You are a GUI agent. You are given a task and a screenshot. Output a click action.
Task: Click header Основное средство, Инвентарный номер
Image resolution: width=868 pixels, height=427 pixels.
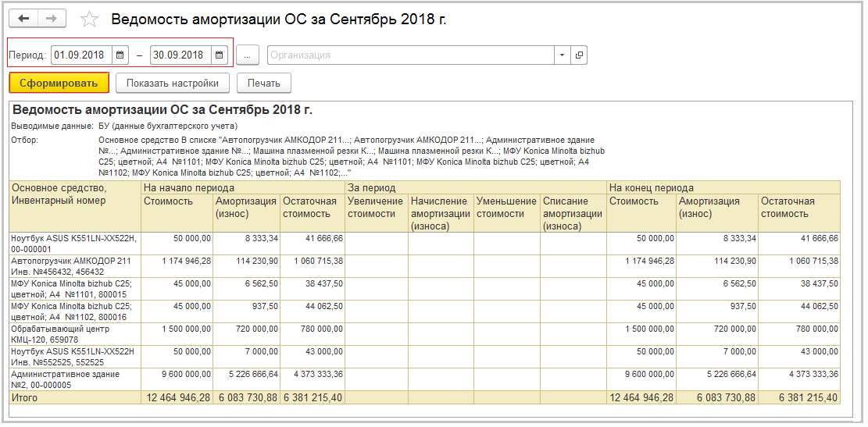coord(75,206)
